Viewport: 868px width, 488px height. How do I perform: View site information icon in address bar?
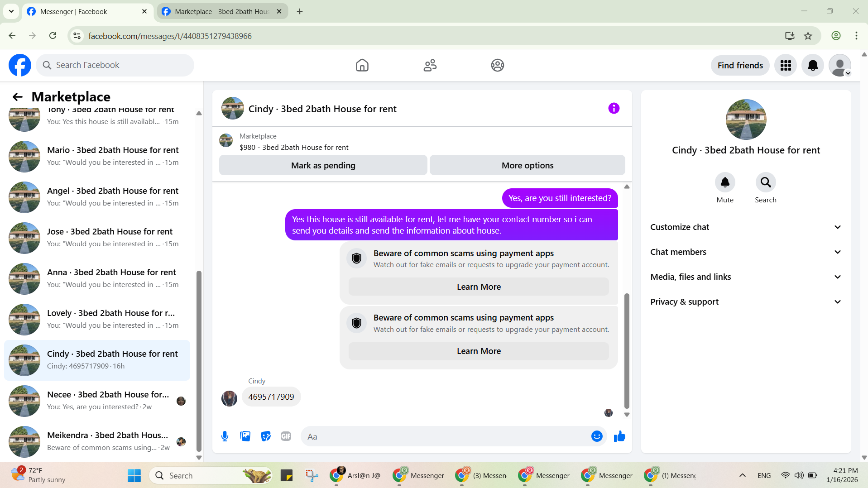pos(77,36)
